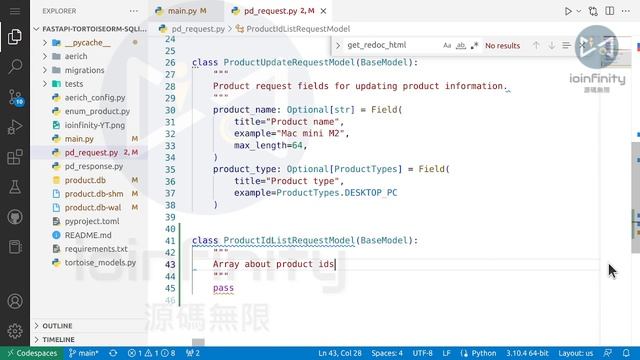Expand the replace toggle chevron in find widget

[338, 45]
